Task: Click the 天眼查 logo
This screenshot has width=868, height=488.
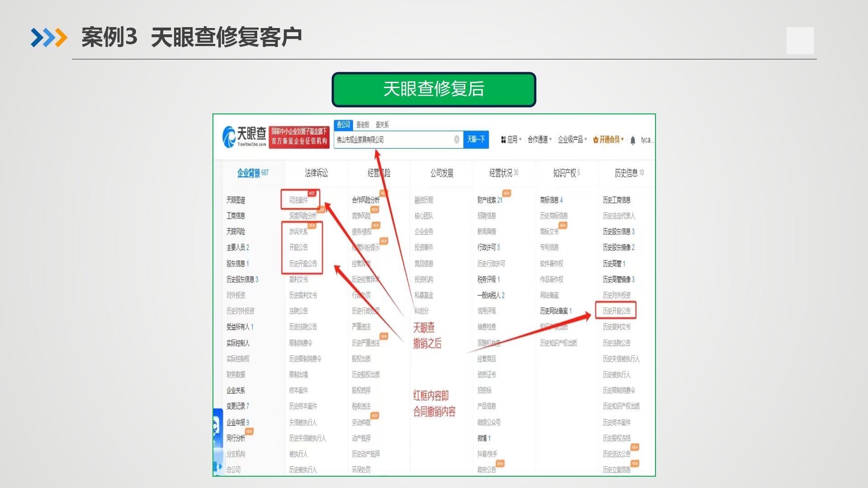Action: [x=244, y=136]
